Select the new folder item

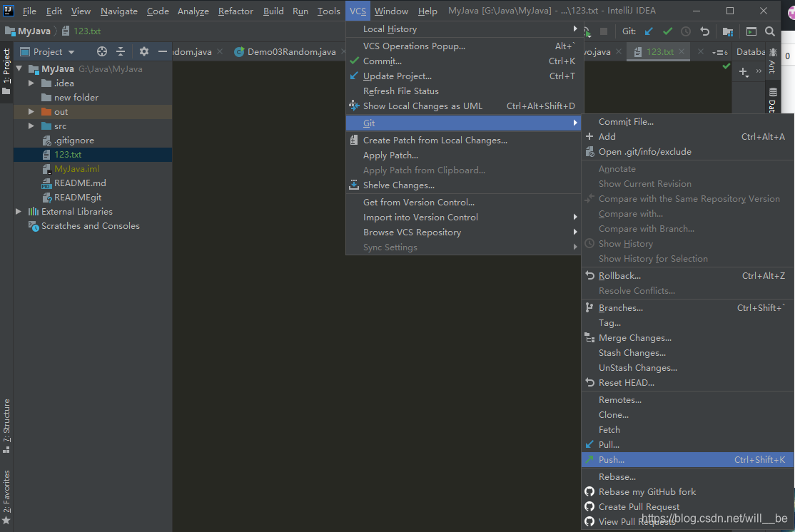[76, 97]
